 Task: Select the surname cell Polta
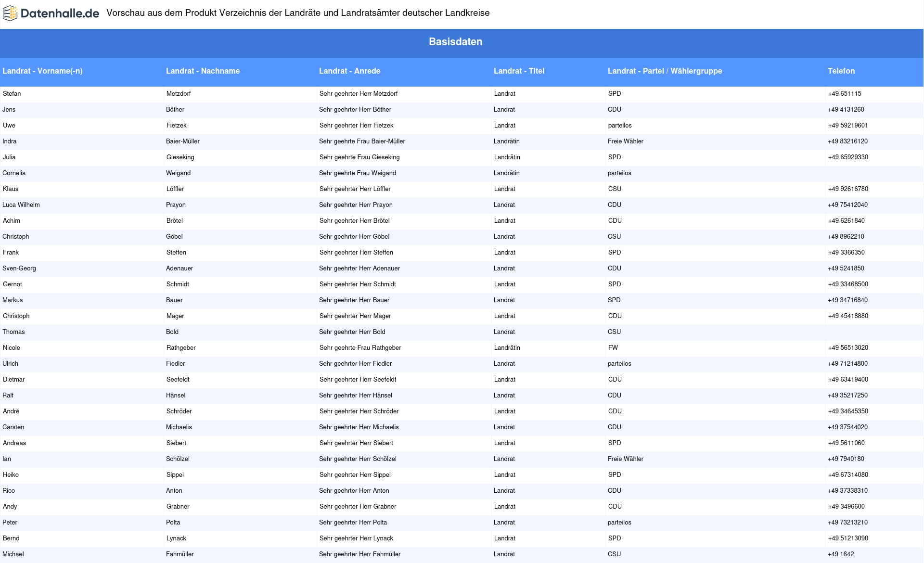[x=173, y=523]
